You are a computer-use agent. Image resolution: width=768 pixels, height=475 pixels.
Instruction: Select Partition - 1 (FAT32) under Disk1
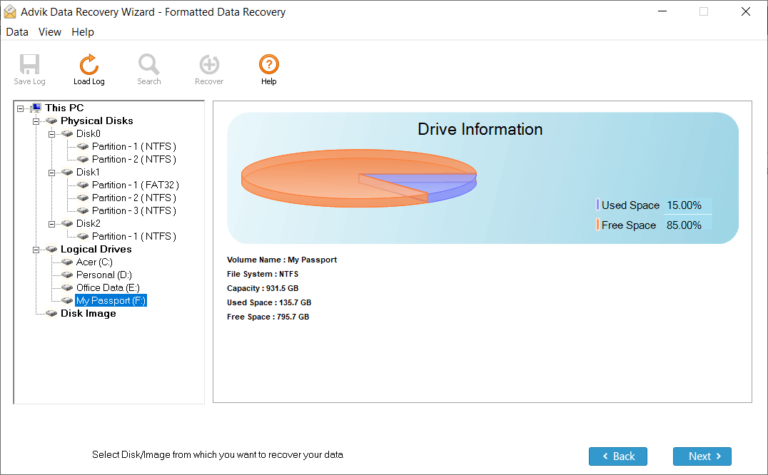(135, 185)
